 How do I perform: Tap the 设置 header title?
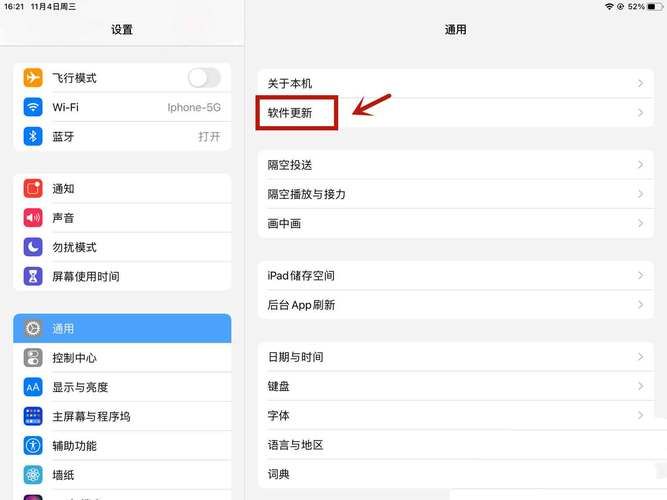pyautogui.click(x=122, y=29)
